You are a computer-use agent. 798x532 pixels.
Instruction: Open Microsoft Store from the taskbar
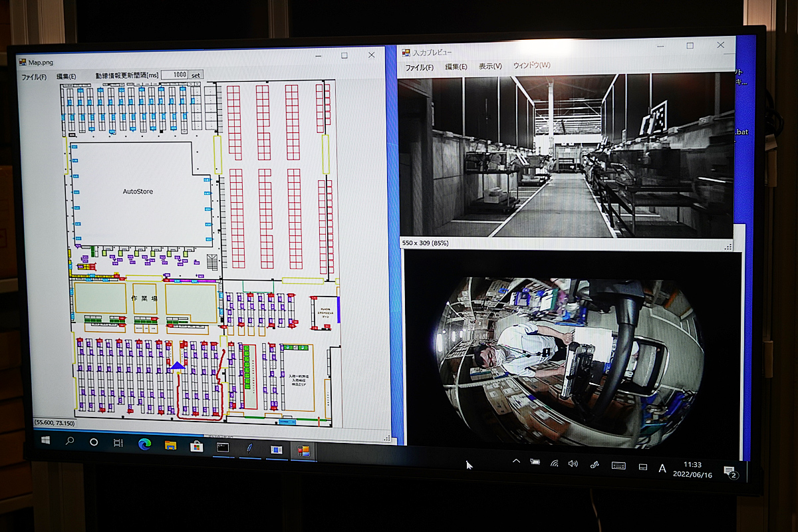pyautogui.click(x=196, y=446)
